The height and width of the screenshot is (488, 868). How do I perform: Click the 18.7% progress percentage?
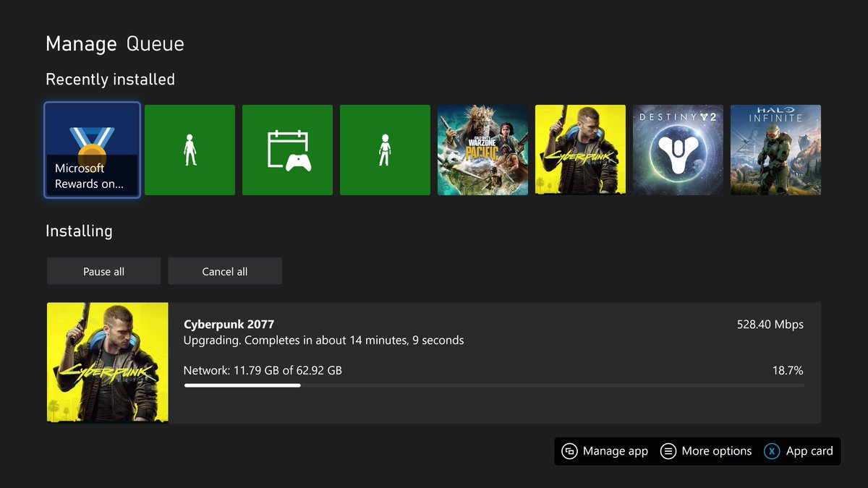pyautogui.click(x=788, y=370)
